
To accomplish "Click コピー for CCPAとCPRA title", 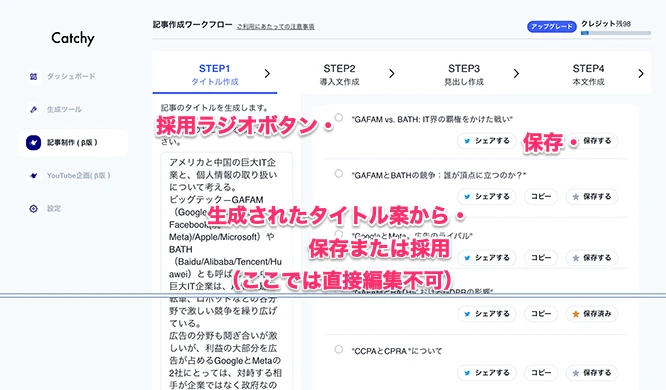I will 541,373.
